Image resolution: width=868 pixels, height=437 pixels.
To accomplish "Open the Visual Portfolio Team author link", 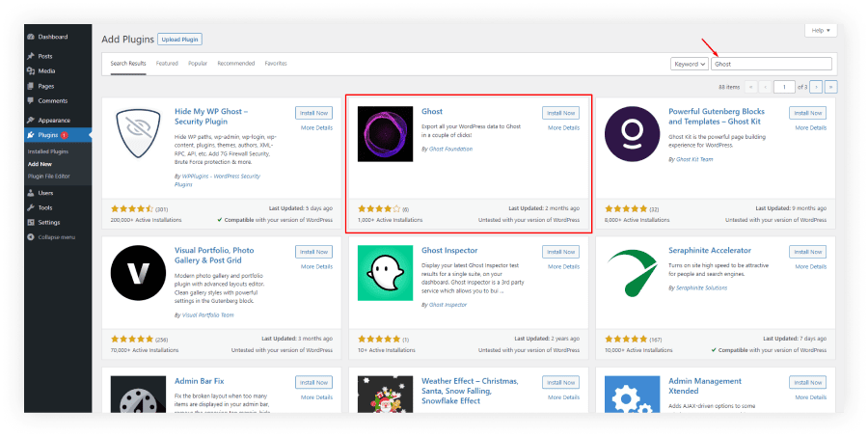I will [x=207, y=315].
